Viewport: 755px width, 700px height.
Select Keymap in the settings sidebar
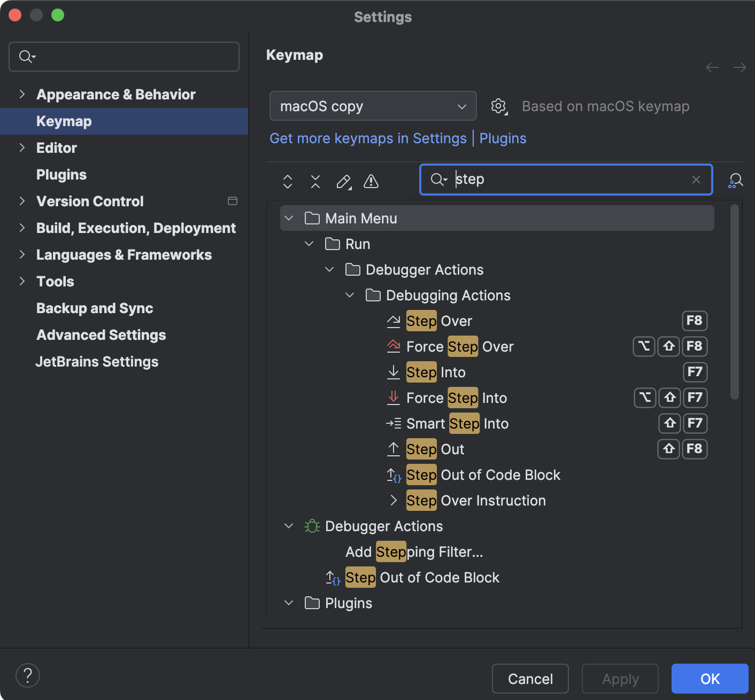click(x=64, y=121)
